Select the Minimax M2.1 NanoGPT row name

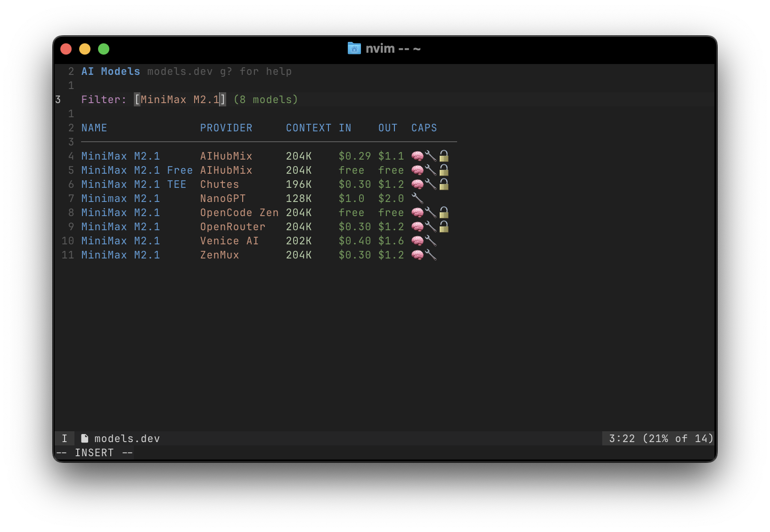click(121, 198)
